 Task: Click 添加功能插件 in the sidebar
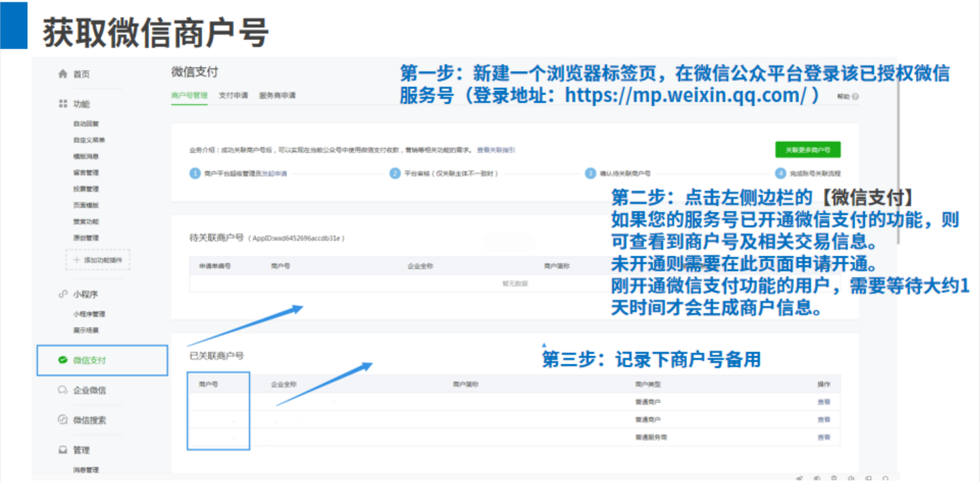98,260
